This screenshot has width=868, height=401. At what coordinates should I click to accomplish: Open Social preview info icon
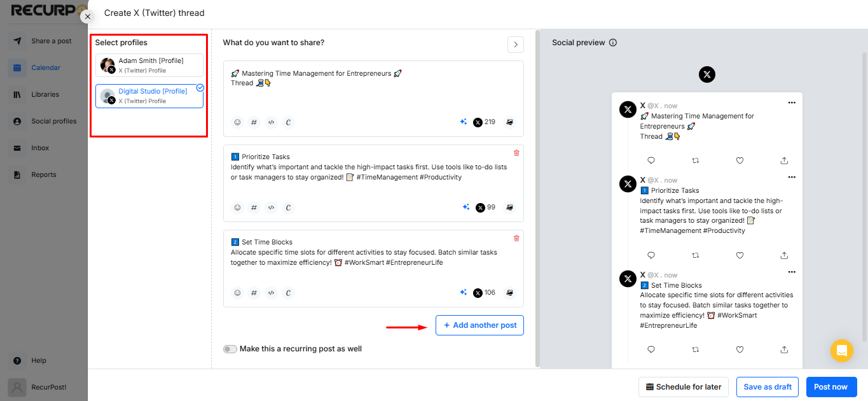[613, 43]
